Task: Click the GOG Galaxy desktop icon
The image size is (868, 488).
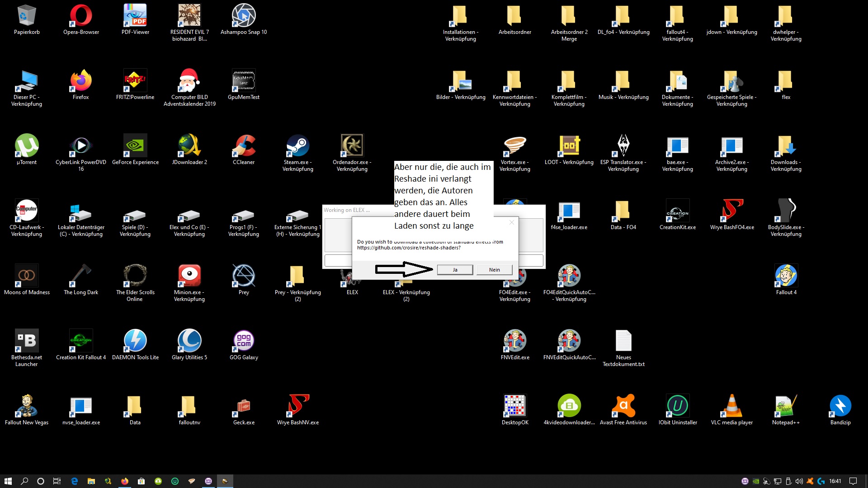Action: click(x=244, y=341)
